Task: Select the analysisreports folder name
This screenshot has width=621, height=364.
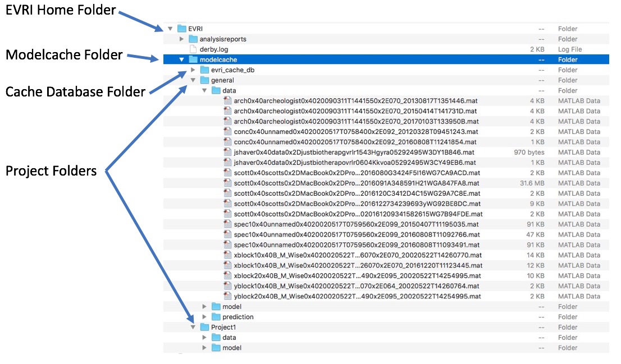Action: click(223, 39)
